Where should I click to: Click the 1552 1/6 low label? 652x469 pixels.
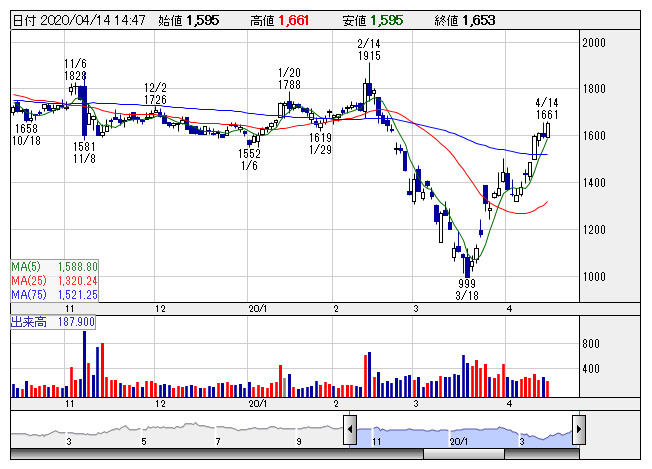click(x=249, y=160)
